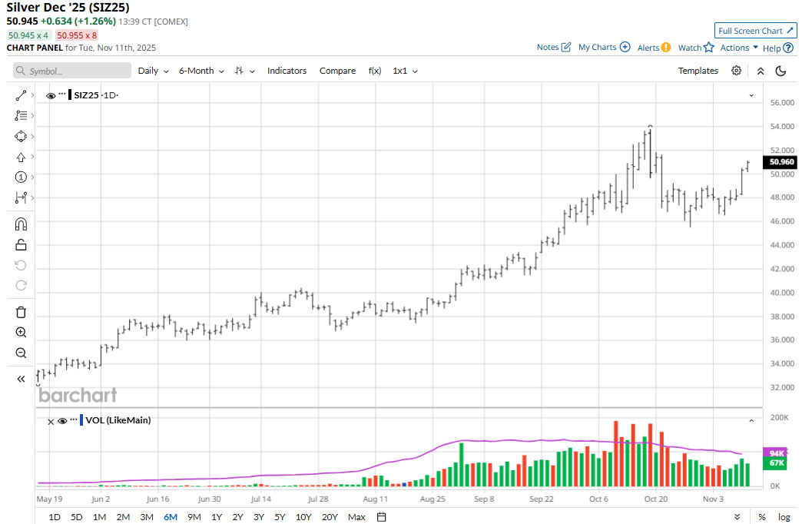Select the shapes drawing tool
This screenshot has height=524, width=812.
tap(21, 136)
